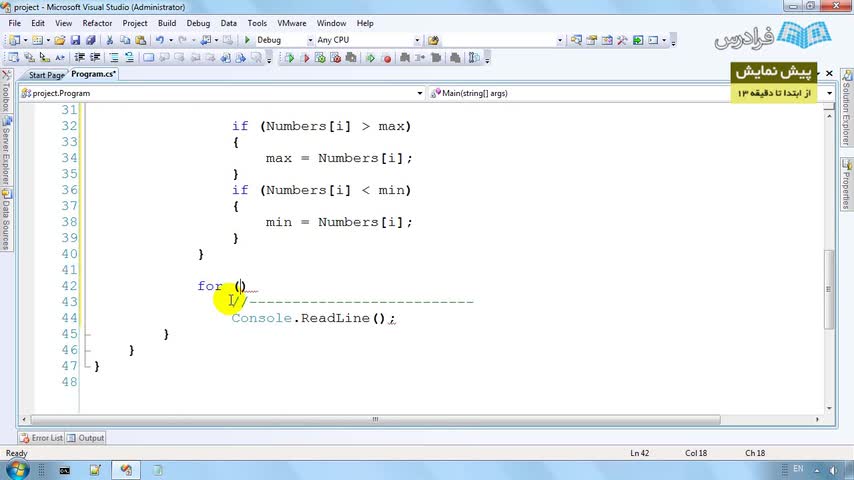This screenshot has height=480, width=854.
Task: Open the Build menu
Action: (x=167, y=23)
